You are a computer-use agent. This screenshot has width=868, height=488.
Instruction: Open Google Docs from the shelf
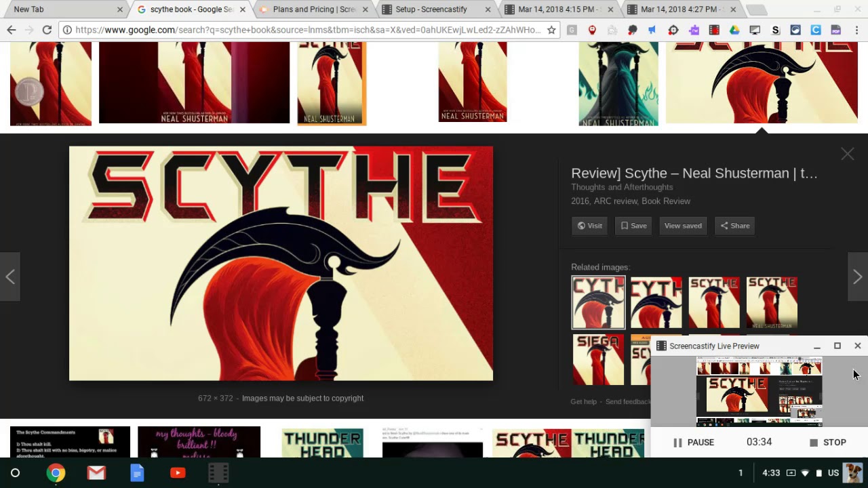click(137, 472)
